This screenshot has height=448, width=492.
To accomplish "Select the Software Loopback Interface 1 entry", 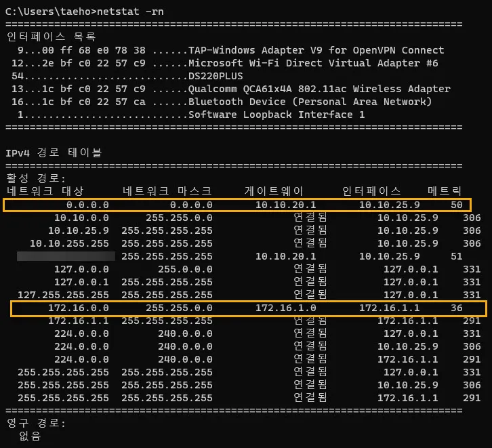I will pyautogui.click(x=276, y=115).
